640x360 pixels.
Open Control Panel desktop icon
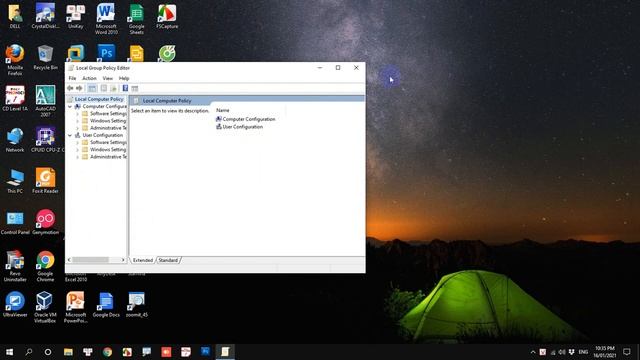(x=15, y=222)
